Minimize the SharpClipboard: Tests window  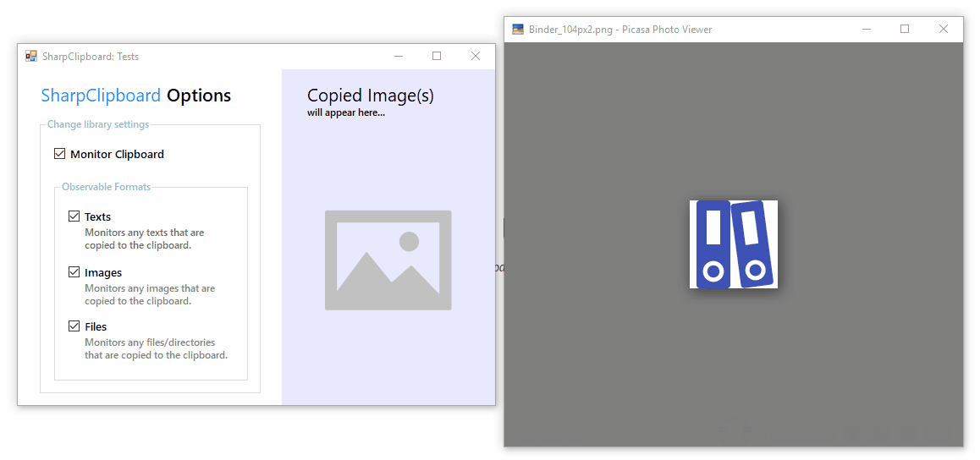click(x=399, y=57)
